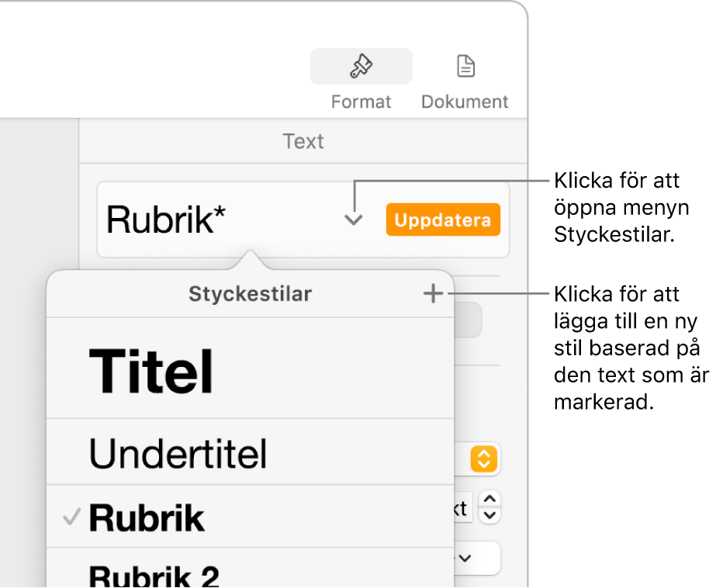
Task: Click the gray button behind Styckestilar popover
Action: pos(468,320)
